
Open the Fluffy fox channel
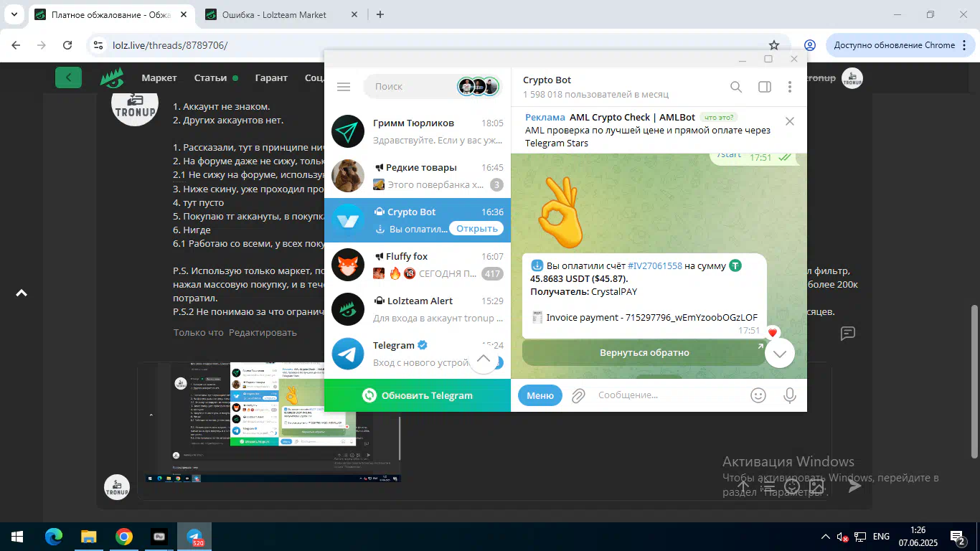point(418,265)
